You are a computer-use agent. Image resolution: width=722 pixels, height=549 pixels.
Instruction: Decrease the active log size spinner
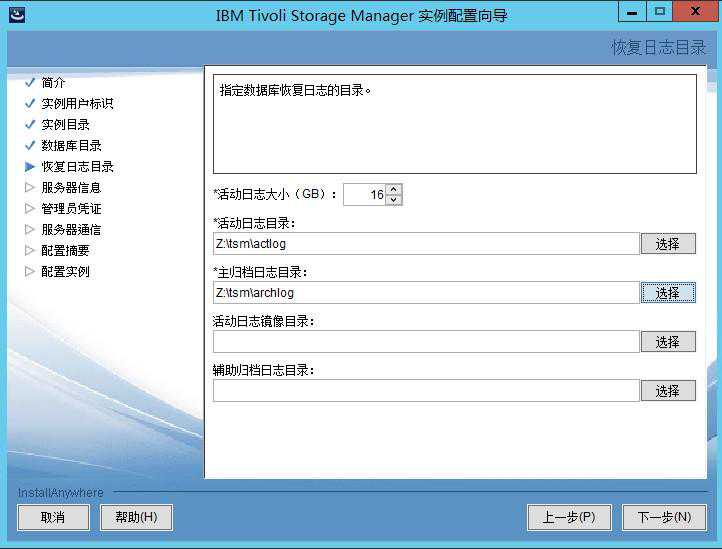click(x=393, y=199)
